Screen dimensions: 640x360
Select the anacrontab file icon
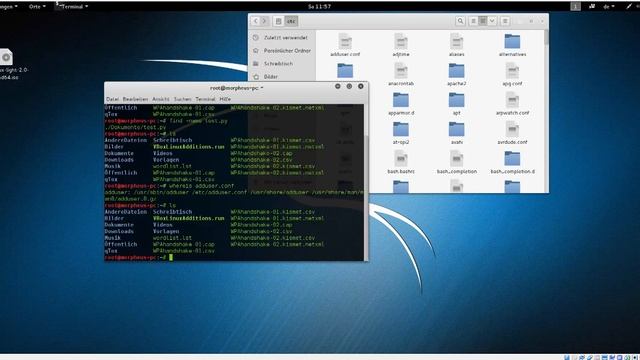(401, 71)
